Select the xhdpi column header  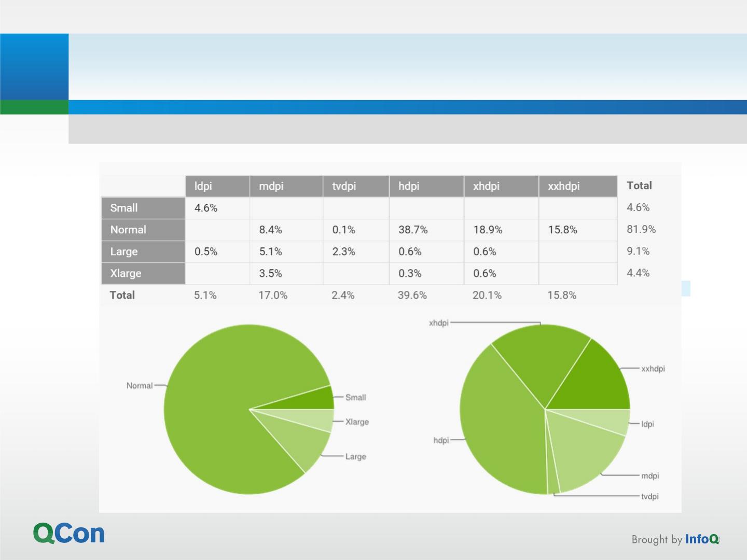click(501, 186)
